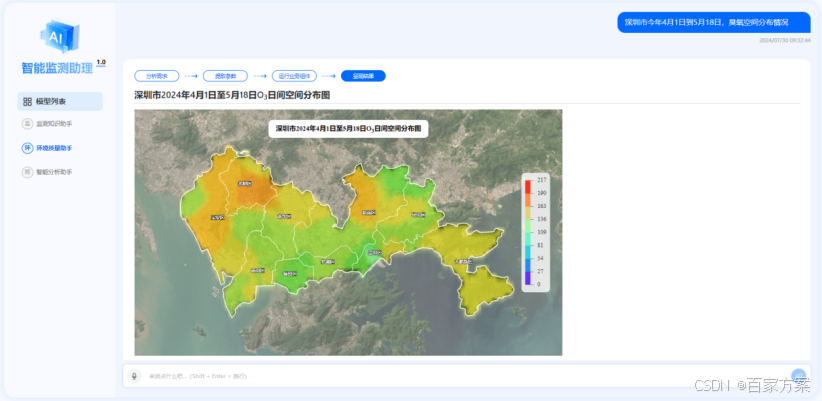Viewport: 822px width, 401px height.
Task: Click the message timestamp 2024/07/30 09:32:44
Action: (785, 40)
